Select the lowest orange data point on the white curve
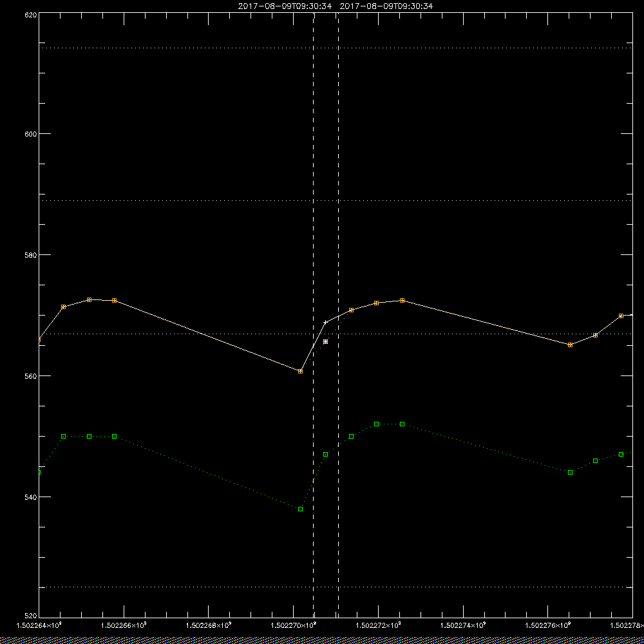The height and width of the screenshot is (644, 644). coord(300,372)
